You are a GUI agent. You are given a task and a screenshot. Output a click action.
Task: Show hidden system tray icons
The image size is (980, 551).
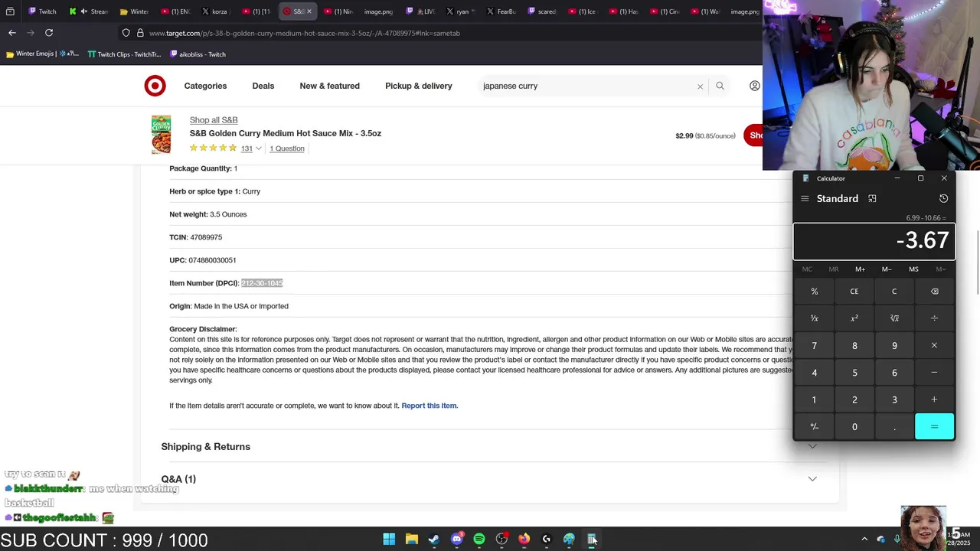click(864, 540)
